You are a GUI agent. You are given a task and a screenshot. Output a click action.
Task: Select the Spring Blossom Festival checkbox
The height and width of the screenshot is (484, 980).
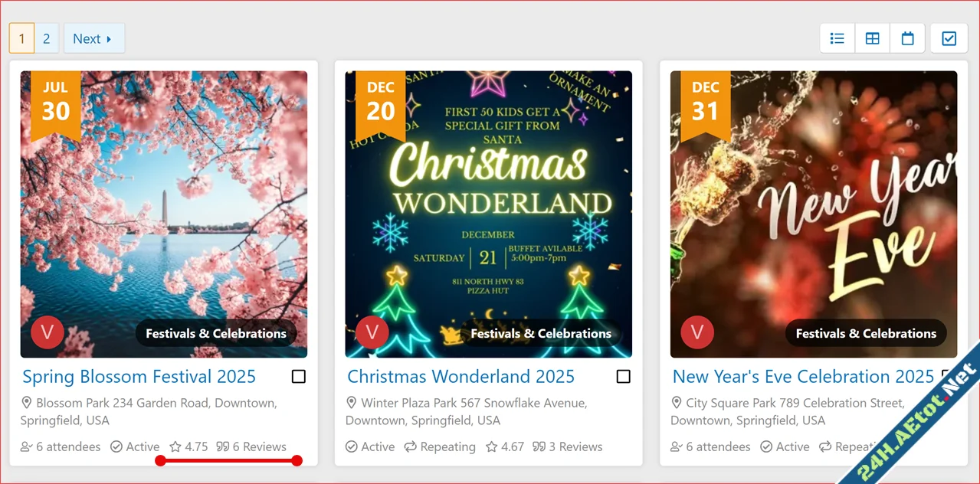pos(299,376)
